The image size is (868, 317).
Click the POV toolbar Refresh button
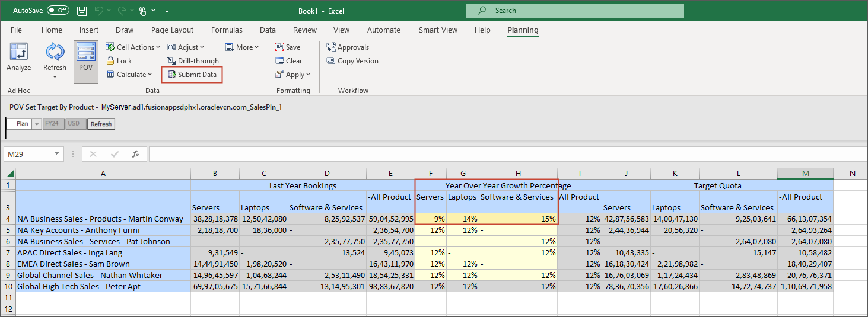tap(101, 124)
